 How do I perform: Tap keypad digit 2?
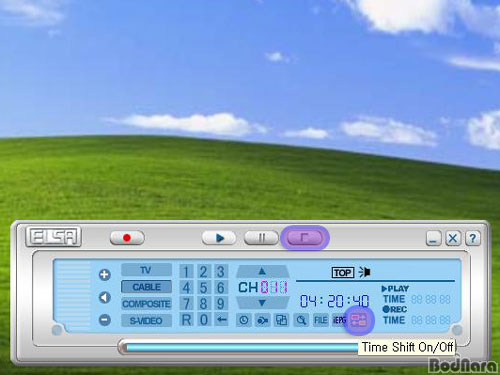203,272
